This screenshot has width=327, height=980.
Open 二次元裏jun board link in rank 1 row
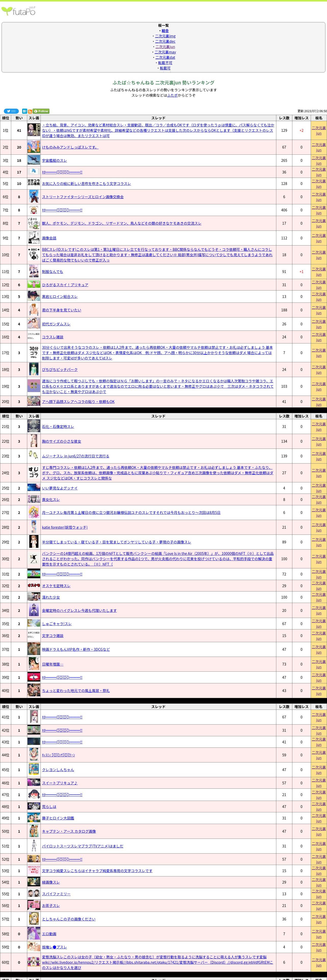[x=319, y=131]
